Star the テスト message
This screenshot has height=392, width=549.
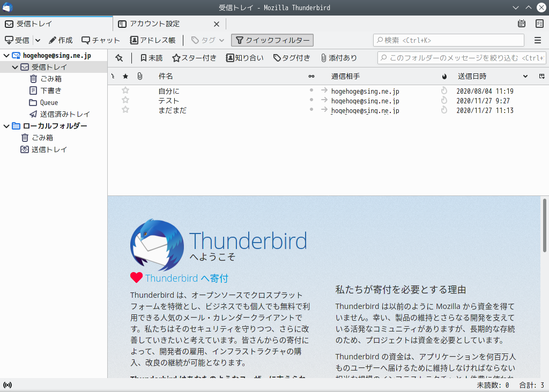125,100
